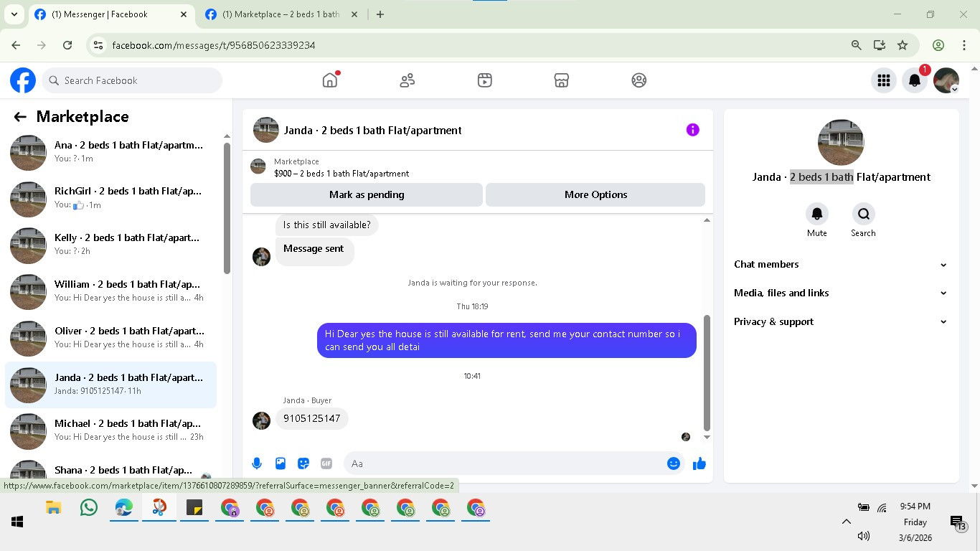Open the Marketplace storefront icon in top navigation
Image resolution: width=980 pixels, height=551 pixels.
coord(562,80)
